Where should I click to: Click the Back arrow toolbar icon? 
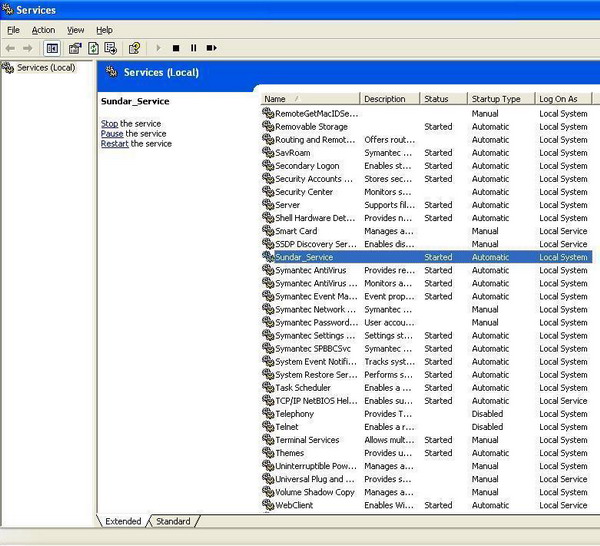pos(10,48)
